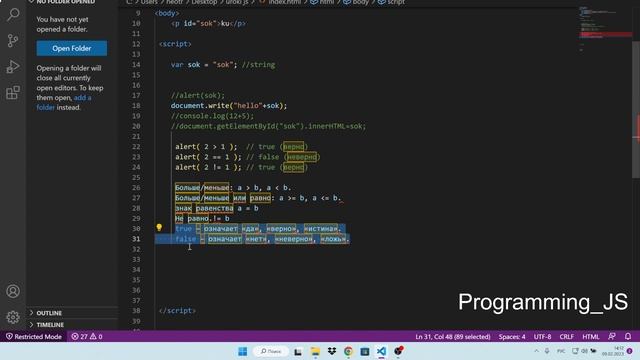
Task: Click the editor minimap
Action: 605,29
